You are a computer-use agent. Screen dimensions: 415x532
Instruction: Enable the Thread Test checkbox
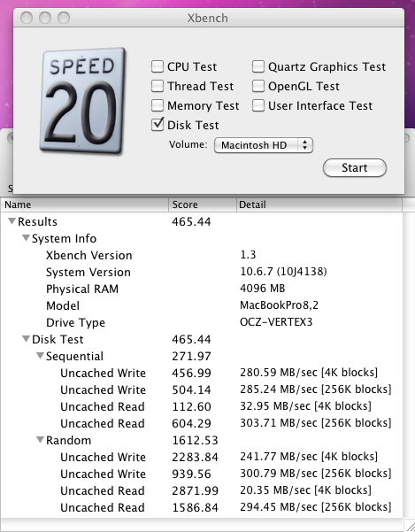click(x=157, y=86)
